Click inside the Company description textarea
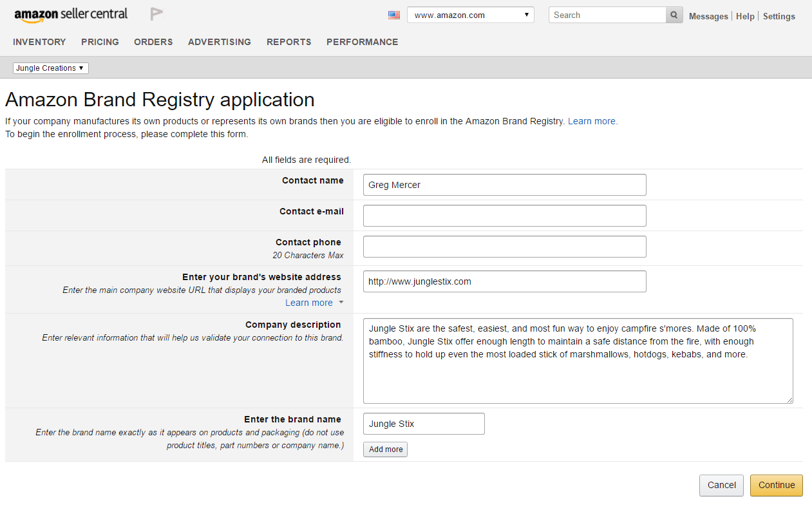The width and height of the screenshot is (812, 510). point(578,361)
